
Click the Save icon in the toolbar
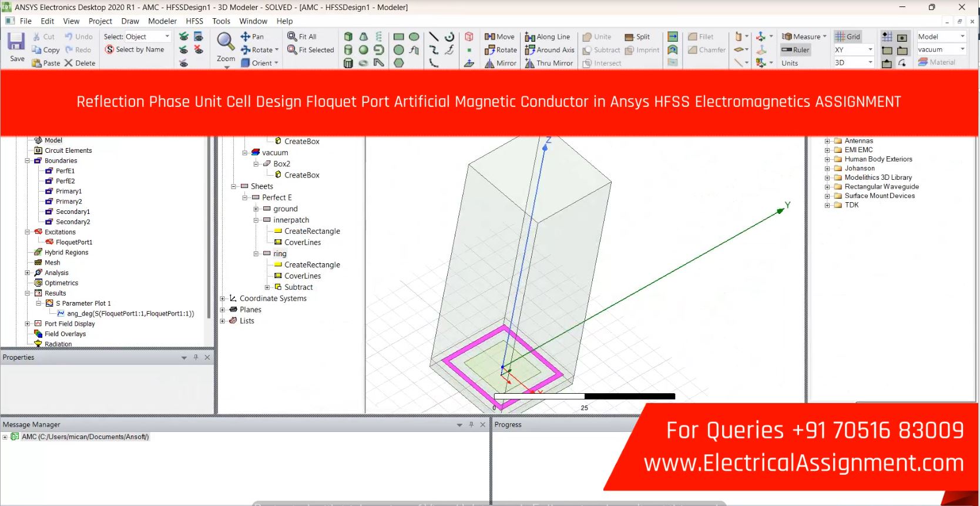[x=16, y=42]
